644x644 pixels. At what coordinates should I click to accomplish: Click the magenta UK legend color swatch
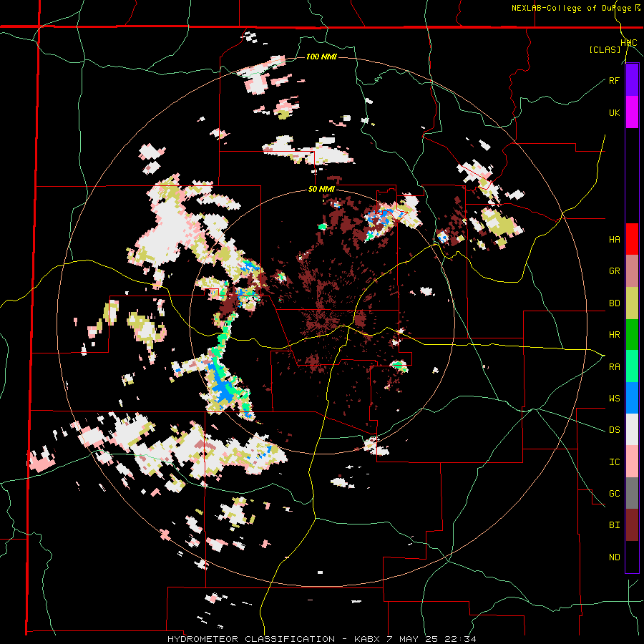(632, 112)
